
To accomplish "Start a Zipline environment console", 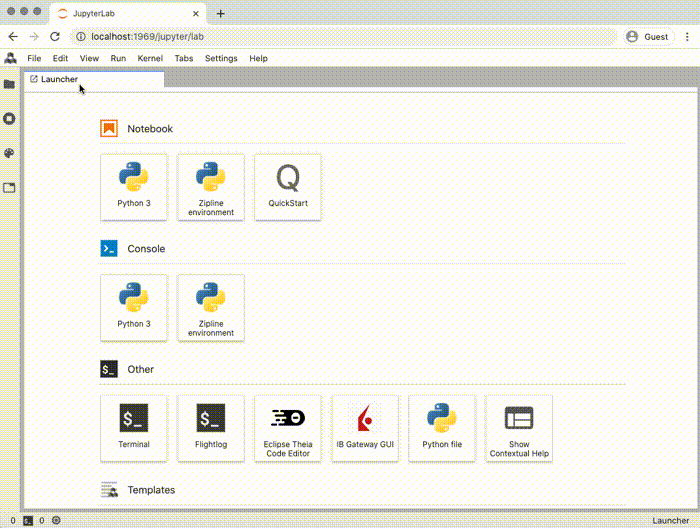I will pos(210,307).
